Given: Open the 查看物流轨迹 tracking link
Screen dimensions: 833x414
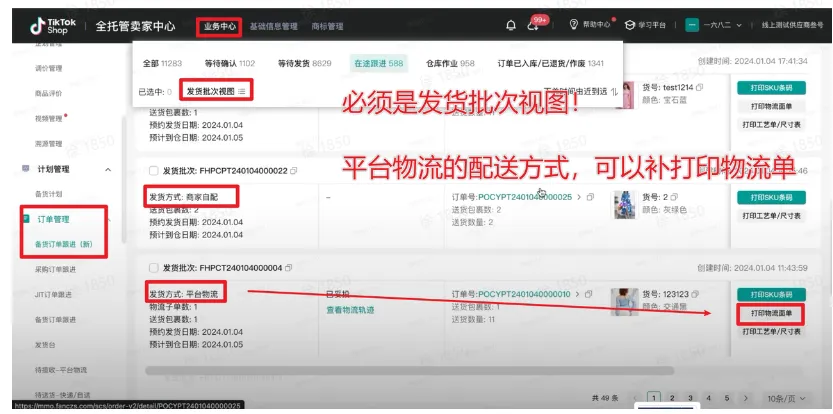Looking at the screenshot, I should 350,309.
